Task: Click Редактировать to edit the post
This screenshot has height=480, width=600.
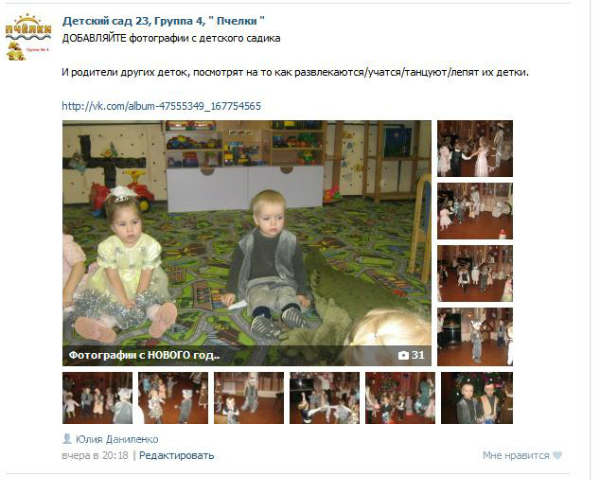Action: pyautogui.click(x=176, y=456)
